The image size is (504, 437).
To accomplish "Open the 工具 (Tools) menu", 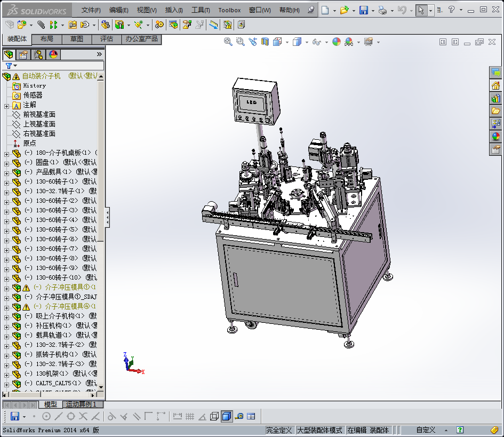I will point(201,10).
